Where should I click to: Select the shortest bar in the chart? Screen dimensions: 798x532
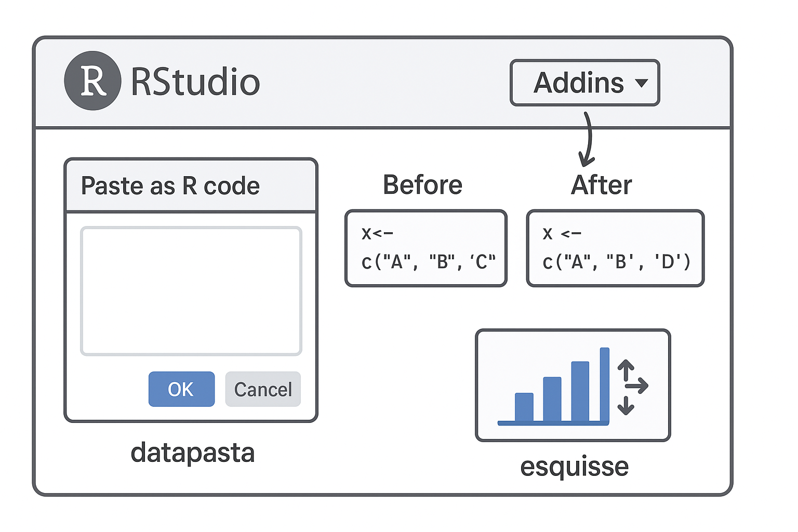coord(524,407)
